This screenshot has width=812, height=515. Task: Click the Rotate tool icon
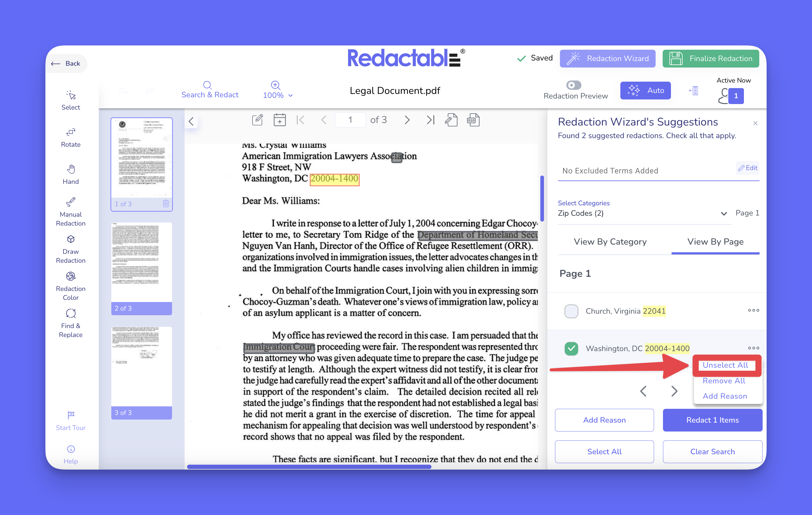click(x=71, y=132)
